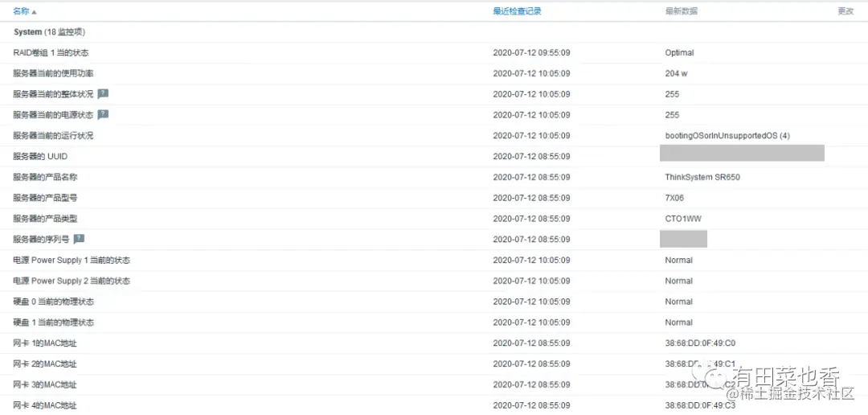The image size is (868, 415).
Task: Select the 服务器的产品名称 item
Action: click(x=45, y=177)
